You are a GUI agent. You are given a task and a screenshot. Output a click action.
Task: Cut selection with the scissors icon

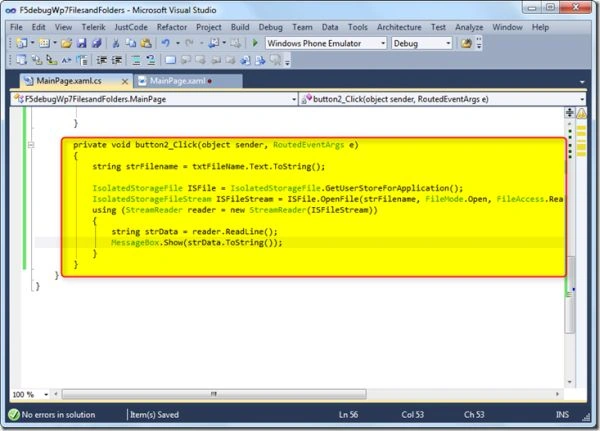(x=116, y=43)
